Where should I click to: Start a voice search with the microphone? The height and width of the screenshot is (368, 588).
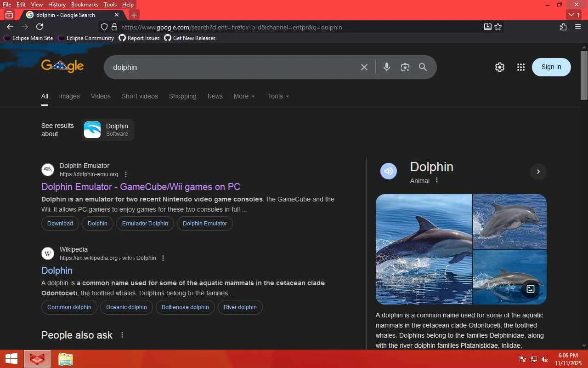pyautogui.click(x=387, y=67)
